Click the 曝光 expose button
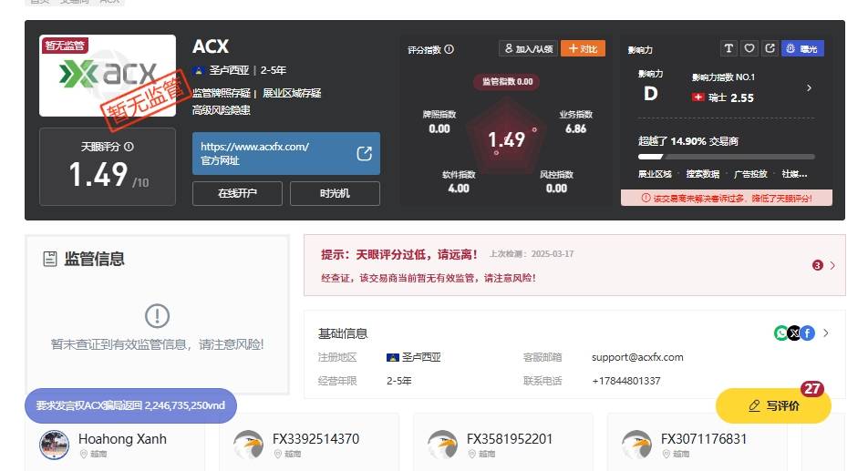The image size is (868, 471). pyautogui.click(x=802, y=48)
